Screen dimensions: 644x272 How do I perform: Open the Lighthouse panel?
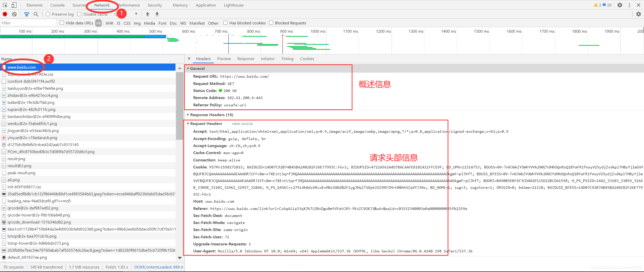[234, 5]
